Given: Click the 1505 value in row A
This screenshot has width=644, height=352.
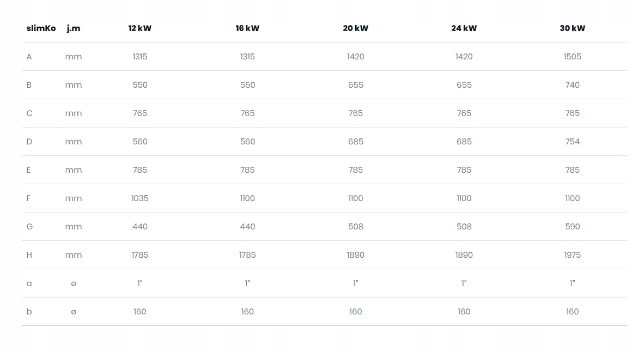Looking at the screenshot, I should click(x=572, y=57).
